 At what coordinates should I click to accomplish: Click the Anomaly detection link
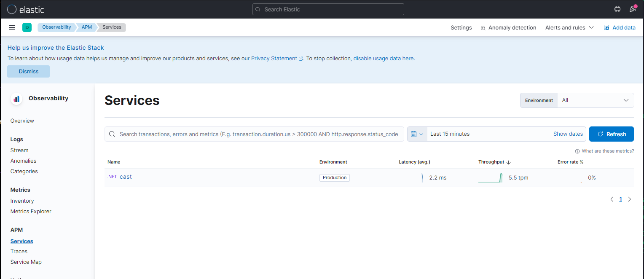pos(512,27)
